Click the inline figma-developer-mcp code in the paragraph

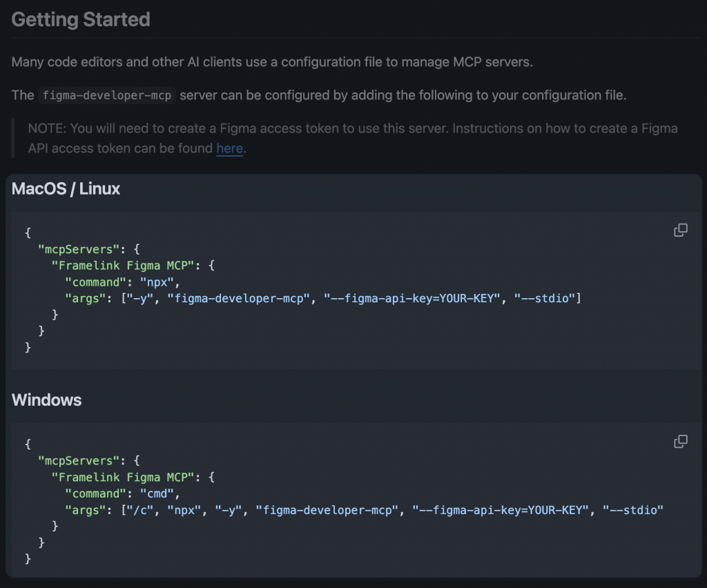click(107, 95)
